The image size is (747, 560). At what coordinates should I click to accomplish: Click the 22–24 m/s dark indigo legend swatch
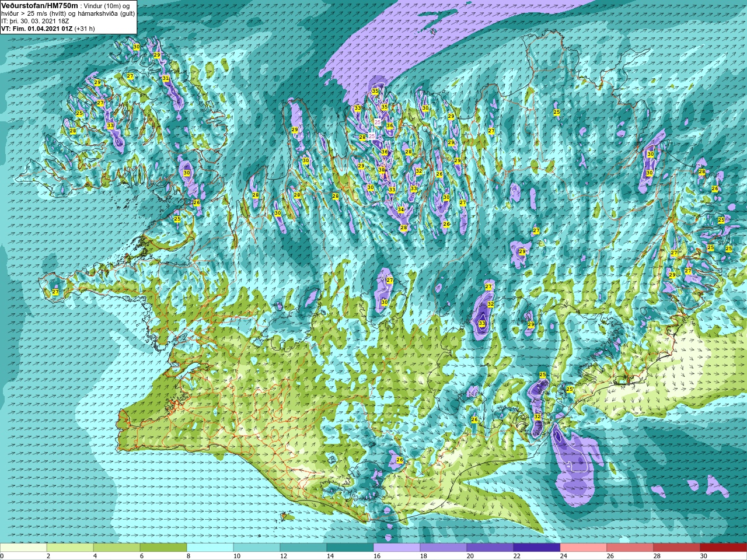[537, 548]
